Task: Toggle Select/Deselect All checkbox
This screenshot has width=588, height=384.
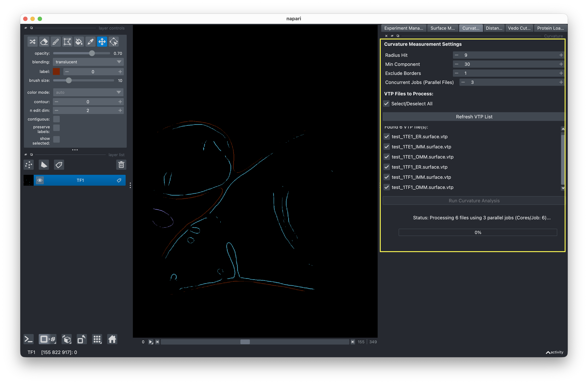Action: (x=386, y=104)
